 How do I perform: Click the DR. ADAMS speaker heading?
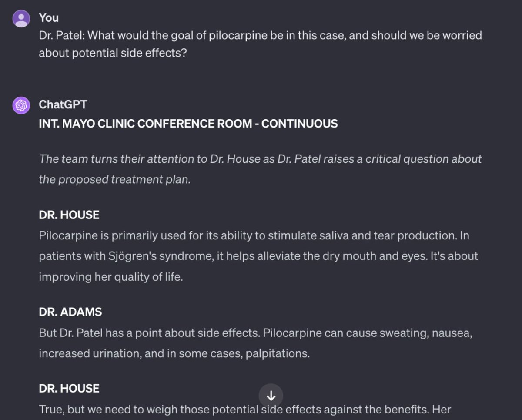pos(70,312)
